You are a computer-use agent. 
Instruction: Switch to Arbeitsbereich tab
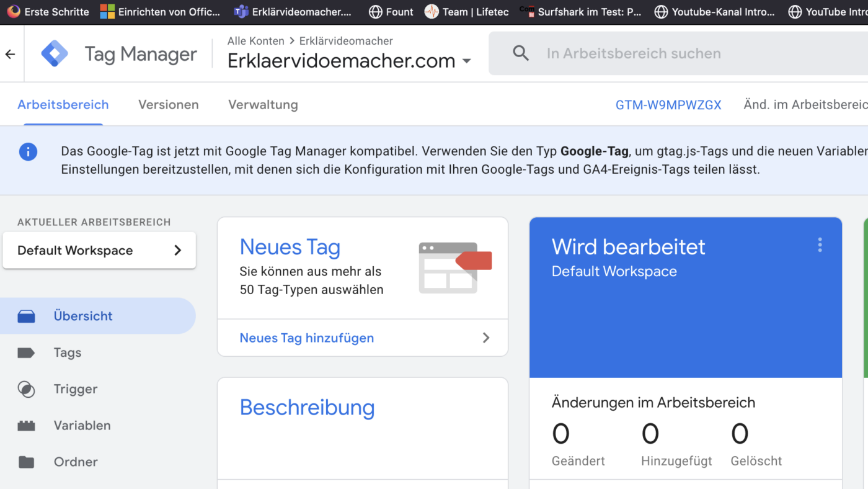click(x=63, y=105)
